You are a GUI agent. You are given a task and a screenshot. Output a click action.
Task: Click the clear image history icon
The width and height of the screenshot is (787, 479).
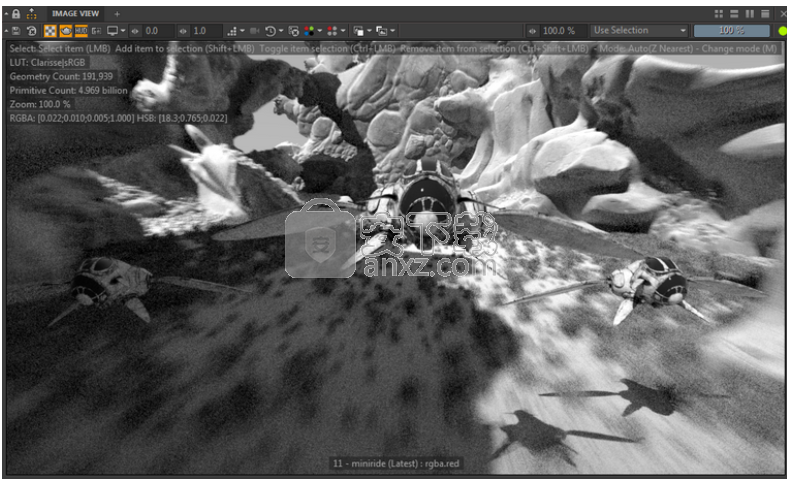294,31
